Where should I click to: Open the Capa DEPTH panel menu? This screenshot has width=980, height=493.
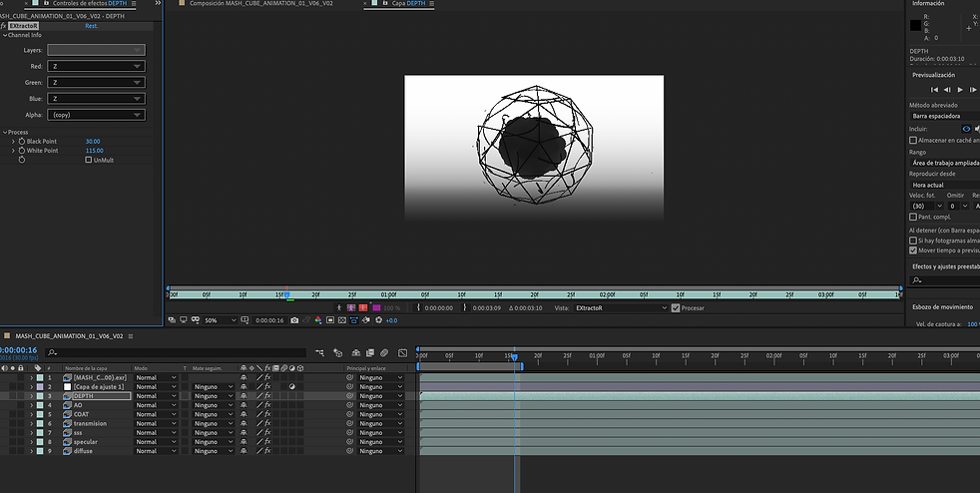(x=432, y=3)
